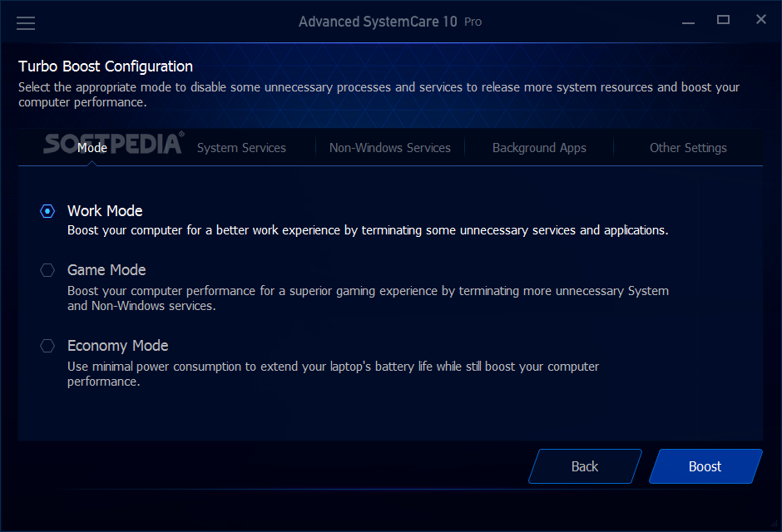
Task: Go to the Non-Windows Services tab
Action: coord(390,148)
